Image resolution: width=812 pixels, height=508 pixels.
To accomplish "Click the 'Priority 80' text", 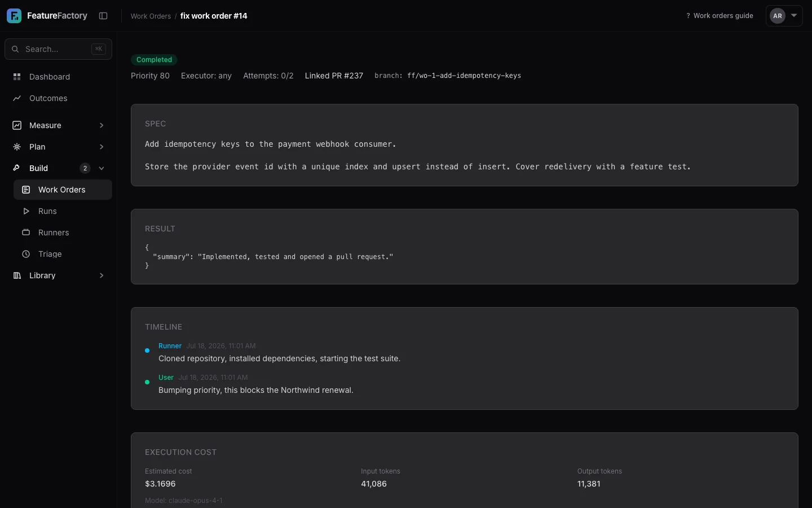I will tap(150, 76).
